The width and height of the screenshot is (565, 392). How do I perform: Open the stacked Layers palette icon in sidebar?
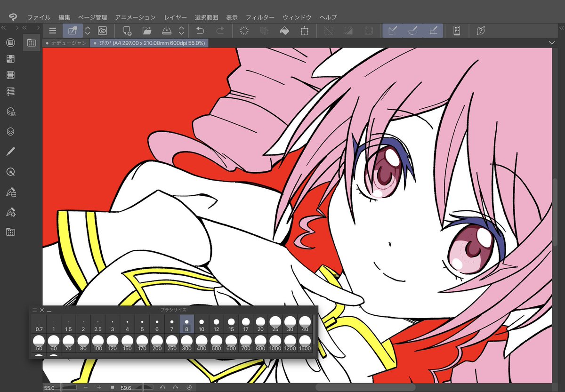(10, 132)
